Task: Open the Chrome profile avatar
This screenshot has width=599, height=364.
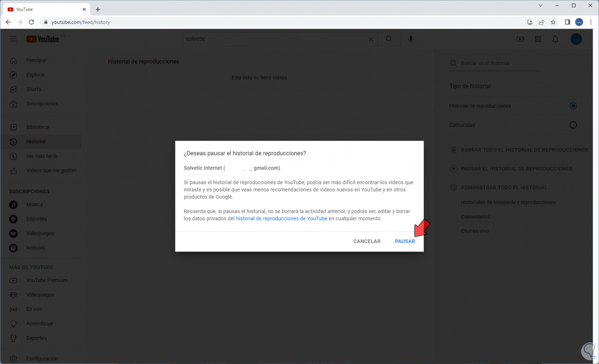Action: [x=579, y=22]
